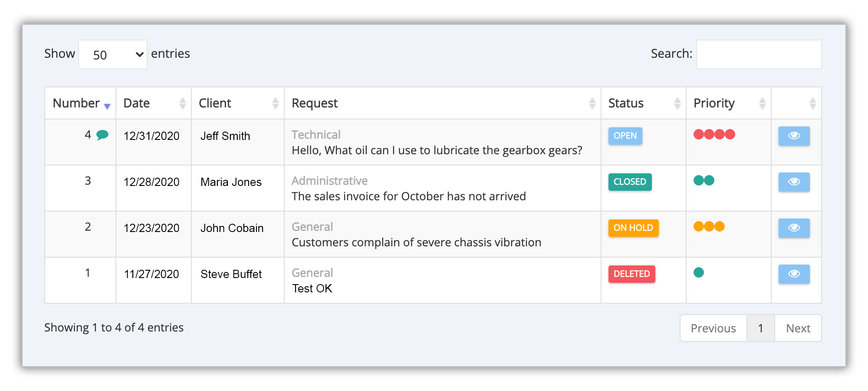Click the single green priority dot

[x=699, y=272]
